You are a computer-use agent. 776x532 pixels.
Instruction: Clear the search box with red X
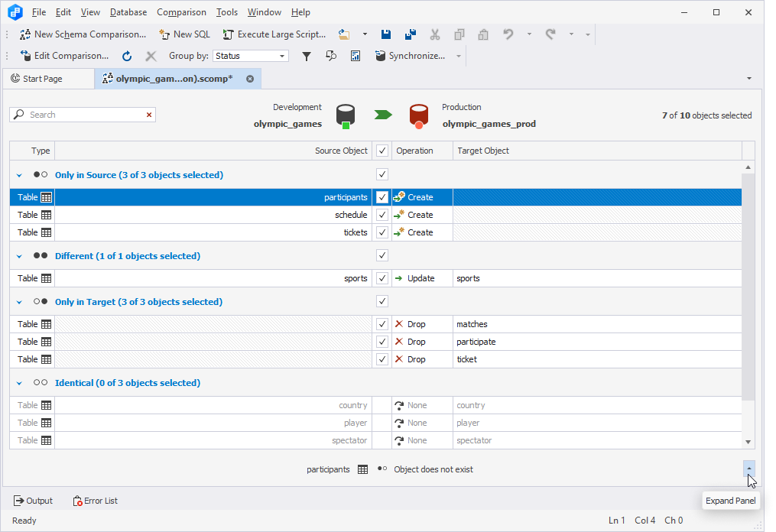149,115
